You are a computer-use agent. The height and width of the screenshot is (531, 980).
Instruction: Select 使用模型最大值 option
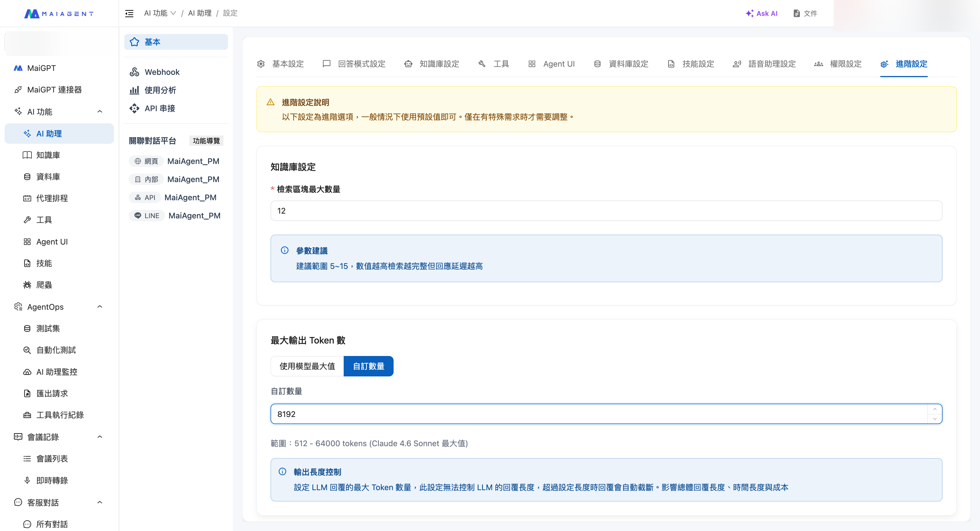tap(307, 366)
